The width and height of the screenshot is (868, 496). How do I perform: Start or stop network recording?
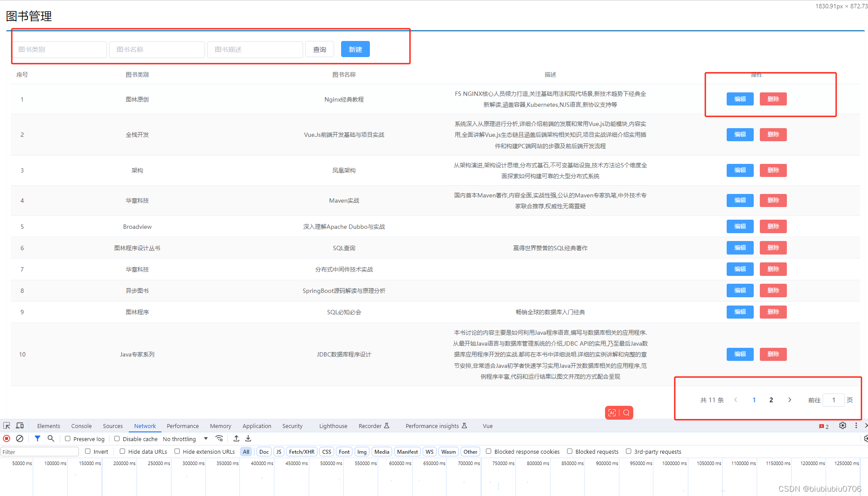coord(7,438)
